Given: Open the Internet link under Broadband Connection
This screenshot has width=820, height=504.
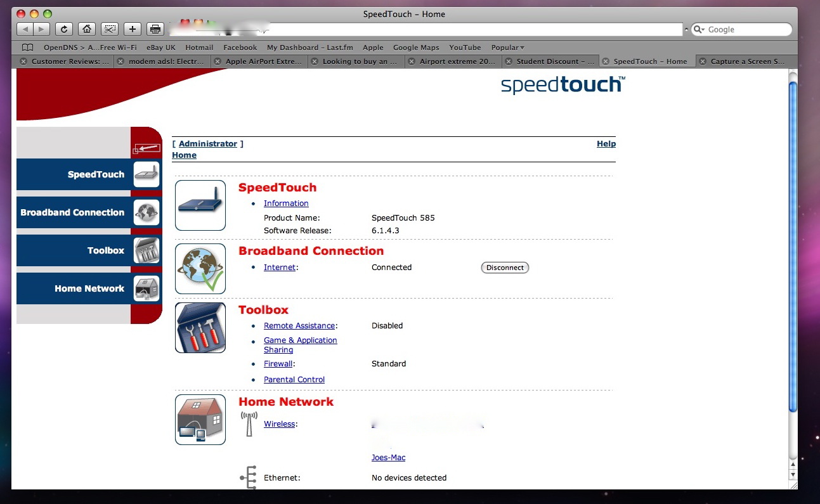Looking at the screenshot, I should [280, 268].
